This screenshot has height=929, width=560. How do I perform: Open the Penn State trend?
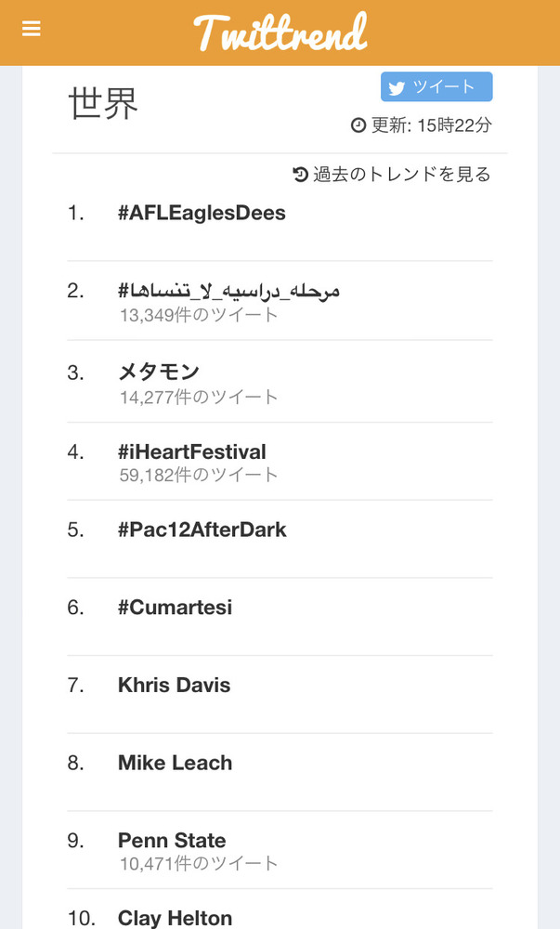172,841
